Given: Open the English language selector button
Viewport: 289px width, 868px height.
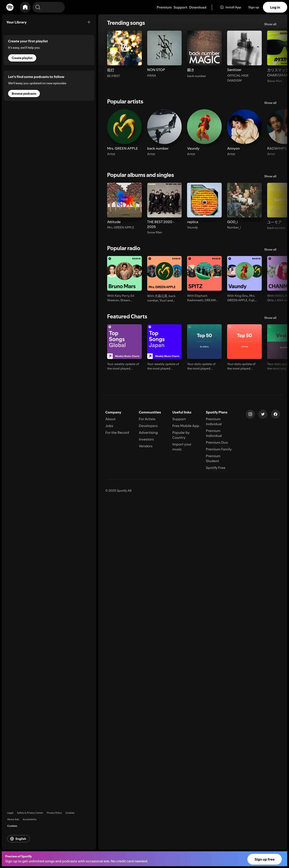Looking at the screenshot, I should click(18, 839).
